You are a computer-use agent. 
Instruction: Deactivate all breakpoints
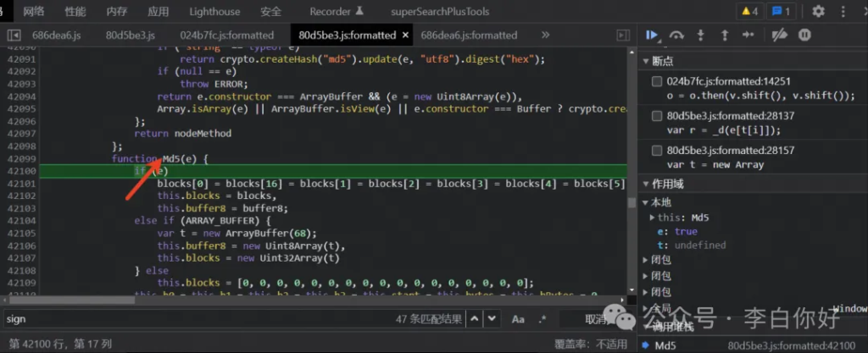coord(780,35)
